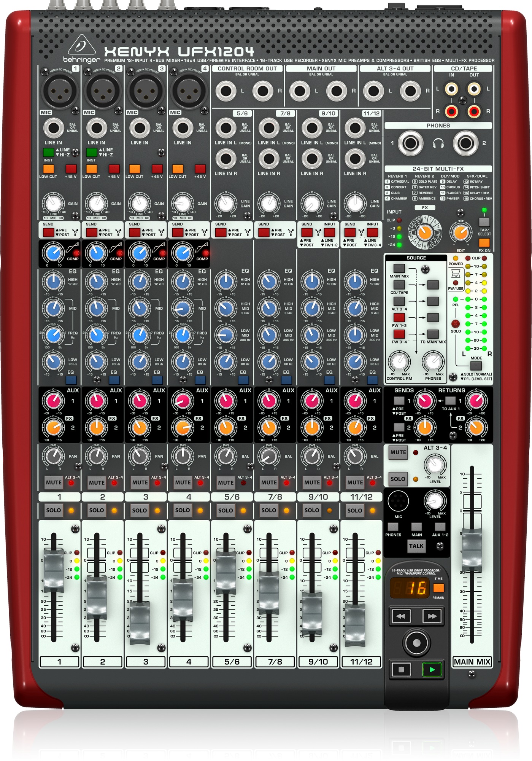Click the talkback MIC LEVEL knob
This screenshot has width=532, height=761.
tap(435, 501)
